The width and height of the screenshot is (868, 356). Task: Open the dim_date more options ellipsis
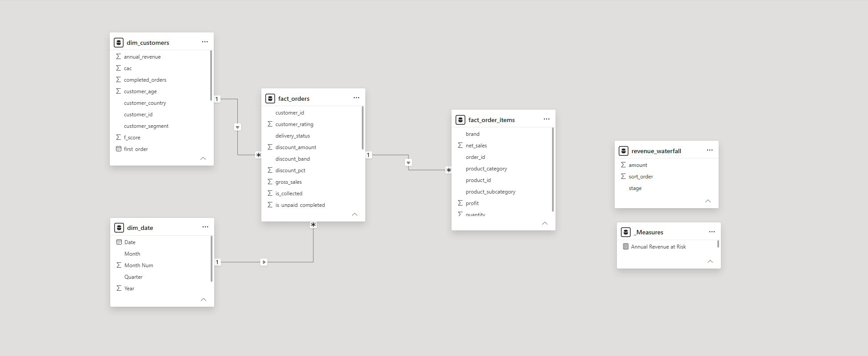tap(205, 227)
